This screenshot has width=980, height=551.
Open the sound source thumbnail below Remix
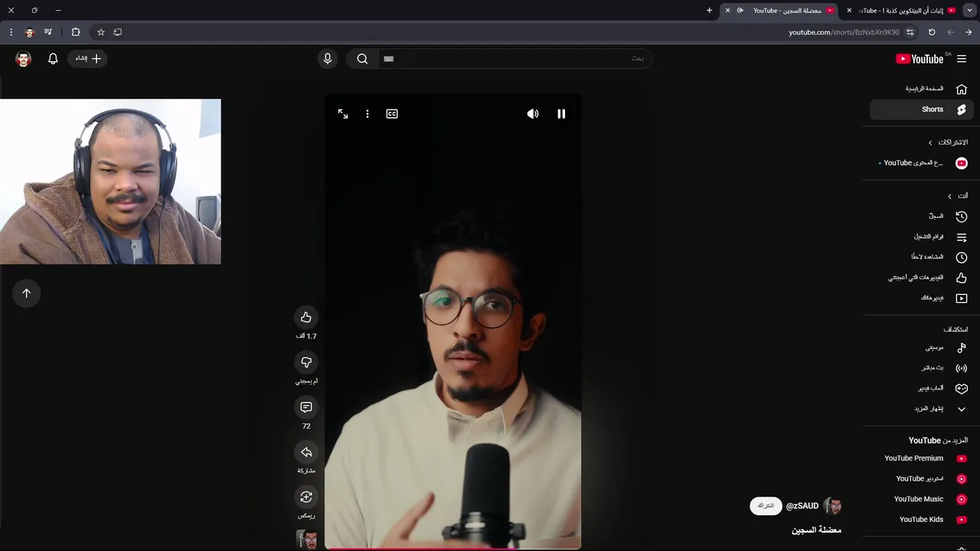(x=307, y=540)
